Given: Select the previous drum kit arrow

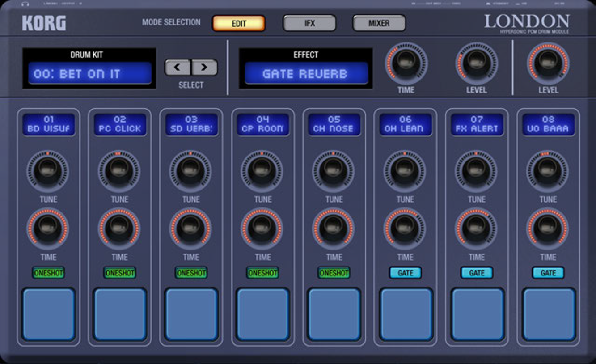Looking at the screenshot, I should click(178, 68).
